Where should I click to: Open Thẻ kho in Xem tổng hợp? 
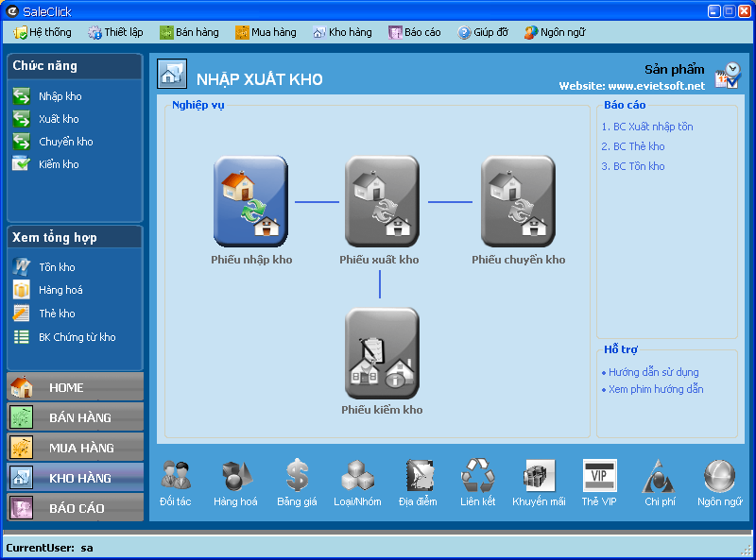click(x=44, y=314)
